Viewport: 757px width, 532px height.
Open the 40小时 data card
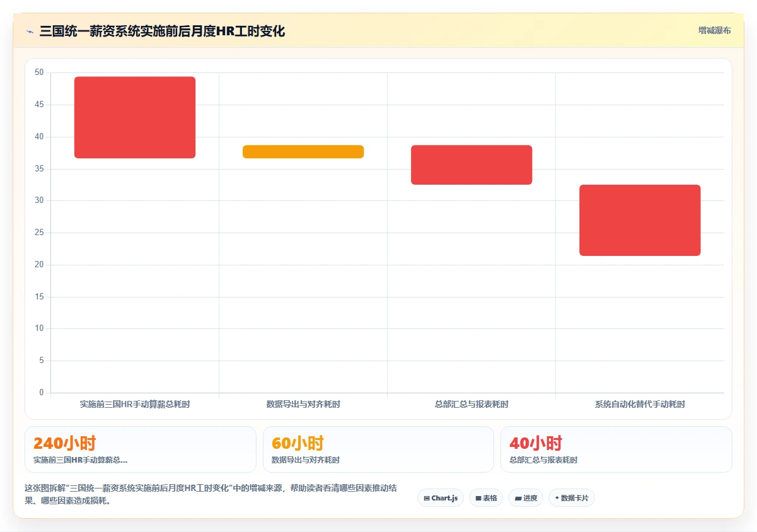[x=616, y=449]
